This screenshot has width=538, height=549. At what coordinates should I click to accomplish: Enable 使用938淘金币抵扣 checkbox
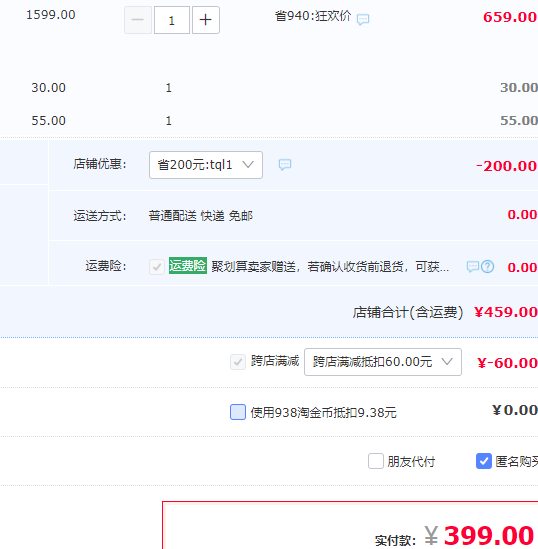click(238, 412)
